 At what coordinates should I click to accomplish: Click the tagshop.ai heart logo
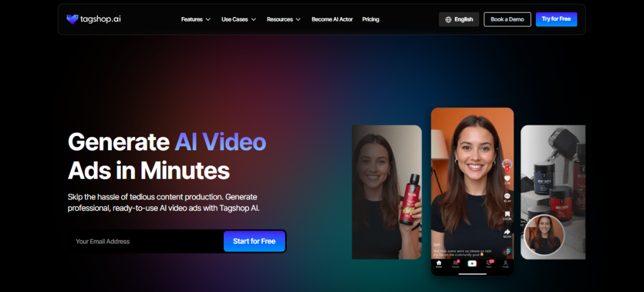coord(72,20)
